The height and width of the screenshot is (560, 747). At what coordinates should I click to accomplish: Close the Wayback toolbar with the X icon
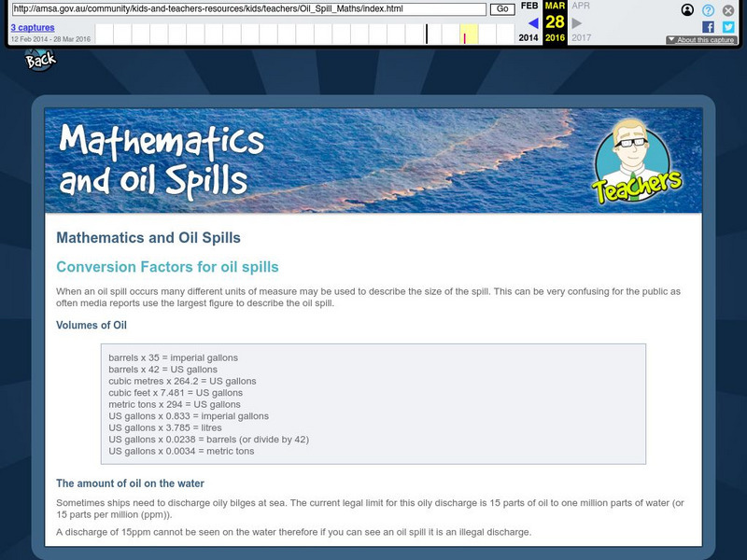pos(728,10)
